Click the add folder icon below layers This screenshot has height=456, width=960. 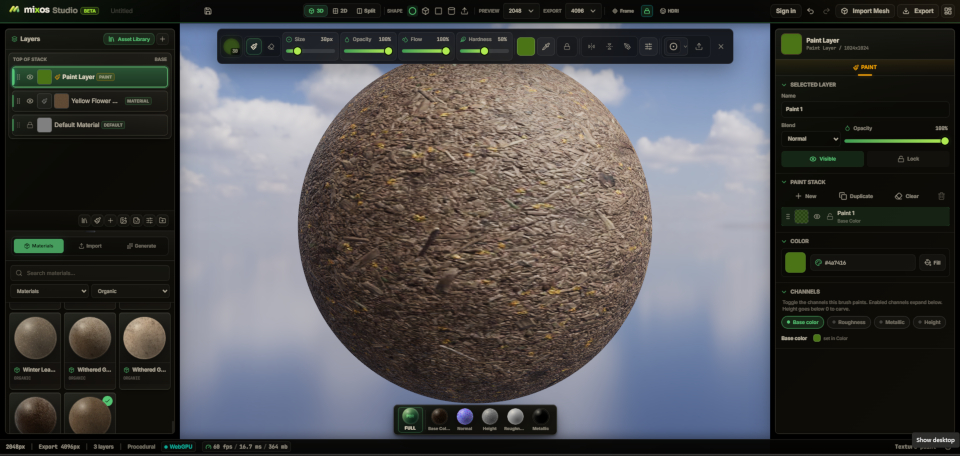click(162, 220)
